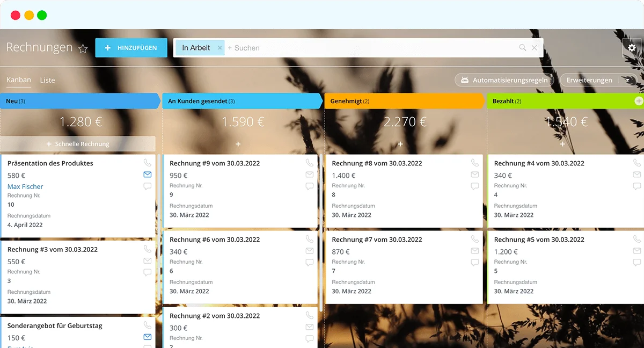
Task: Open the Rechnung #8 vom 30.03.2022 card title
Action: click(x=377, y=163)
